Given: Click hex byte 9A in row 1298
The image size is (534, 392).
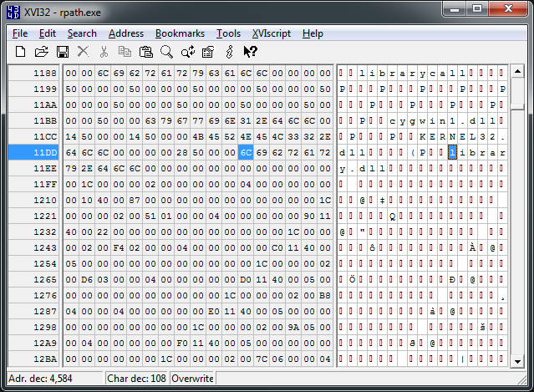Looking at the screenshot, I should click(x=293, y=328).
